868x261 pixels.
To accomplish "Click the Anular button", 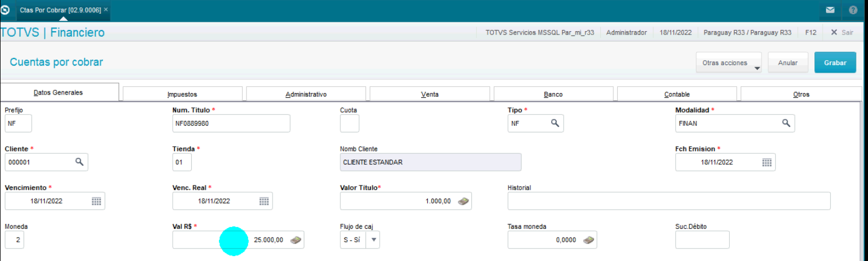I will (788, 63).
